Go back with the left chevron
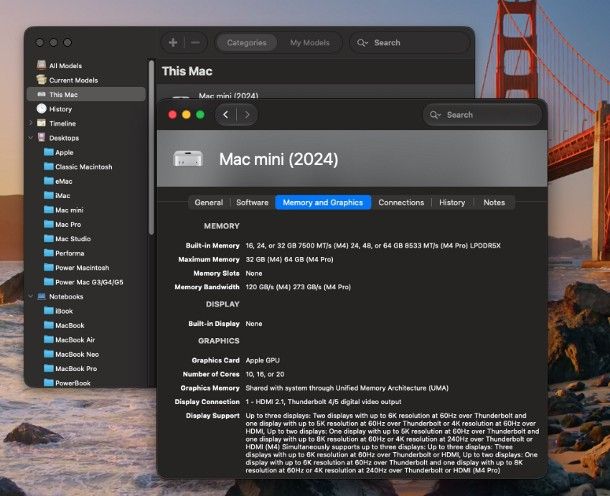Image resolution: width=610 pixels, height=496 pixels. [x=226, y=115]
